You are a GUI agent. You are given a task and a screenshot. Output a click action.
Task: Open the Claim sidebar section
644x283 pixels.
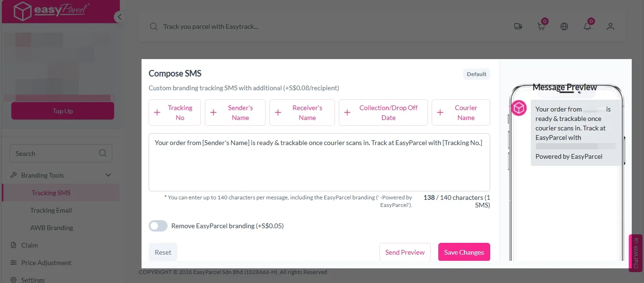(x=29, y=245)
